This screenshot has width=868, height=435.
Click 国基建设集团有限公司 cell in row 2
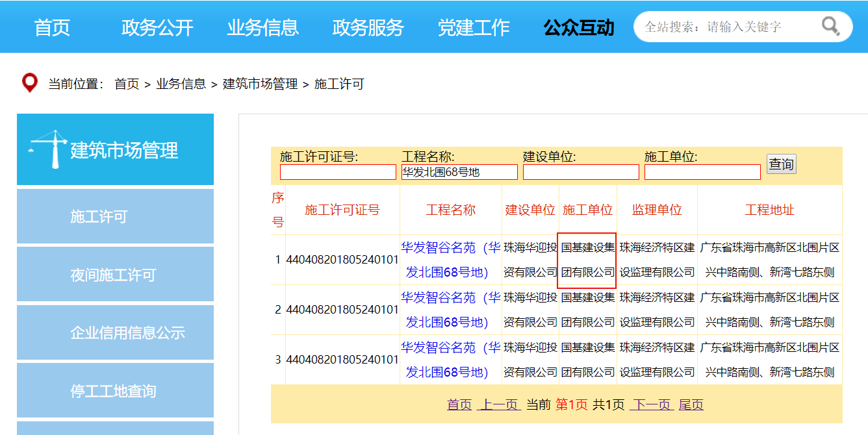tap(588, 310)
